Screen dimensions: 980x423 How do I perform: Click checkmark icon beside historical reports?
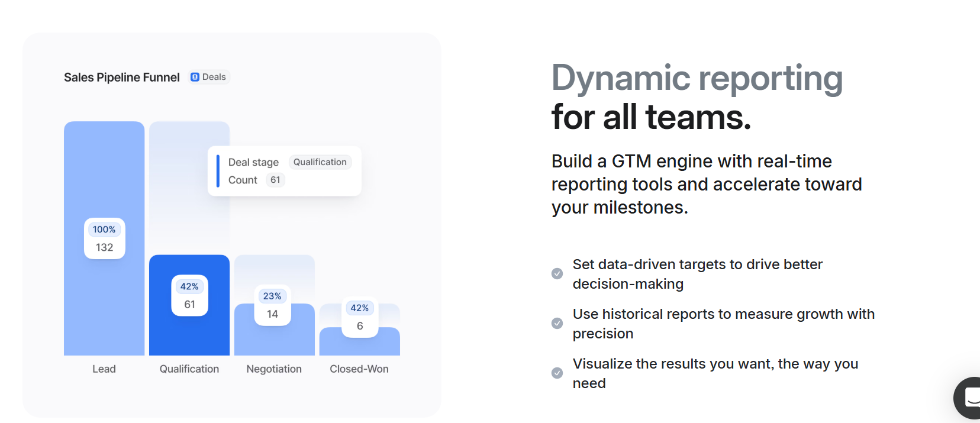[557, 323]
